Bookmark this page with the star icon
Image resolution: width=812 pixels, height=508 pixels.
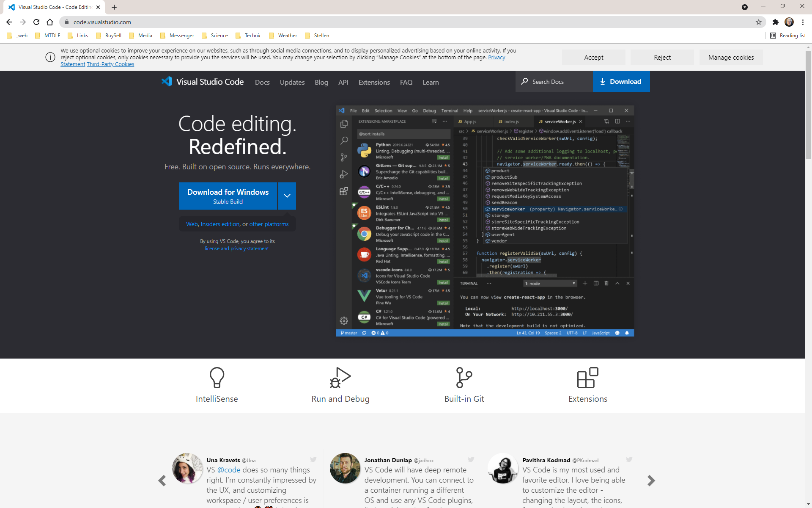click(x=759, y=22)
